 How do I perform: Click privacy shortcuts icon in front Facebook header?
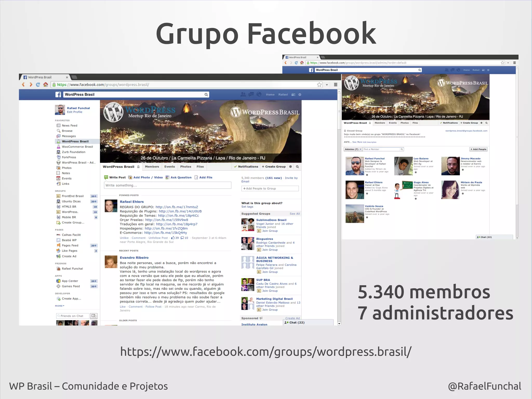293,95
